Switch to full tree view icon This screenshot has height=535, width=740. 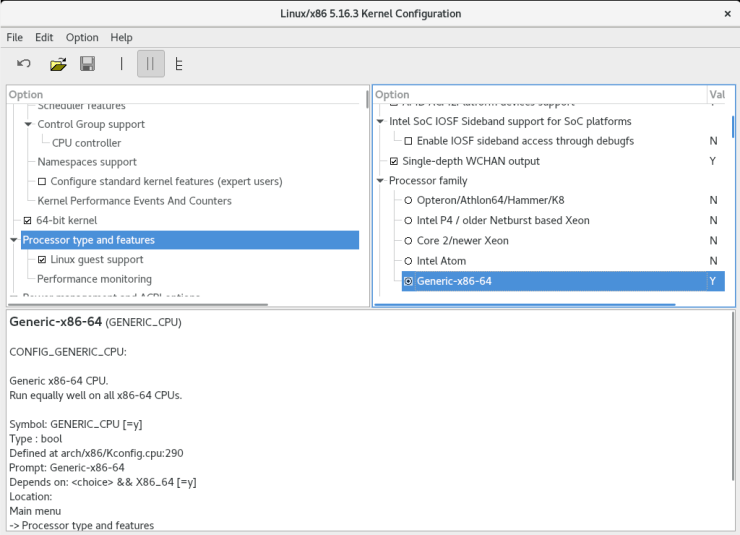[179, 64]
